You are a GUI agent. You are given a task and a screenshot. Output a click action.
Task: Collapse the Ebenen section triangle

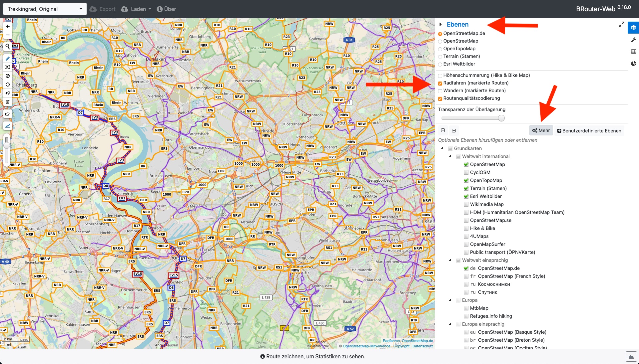440,24
